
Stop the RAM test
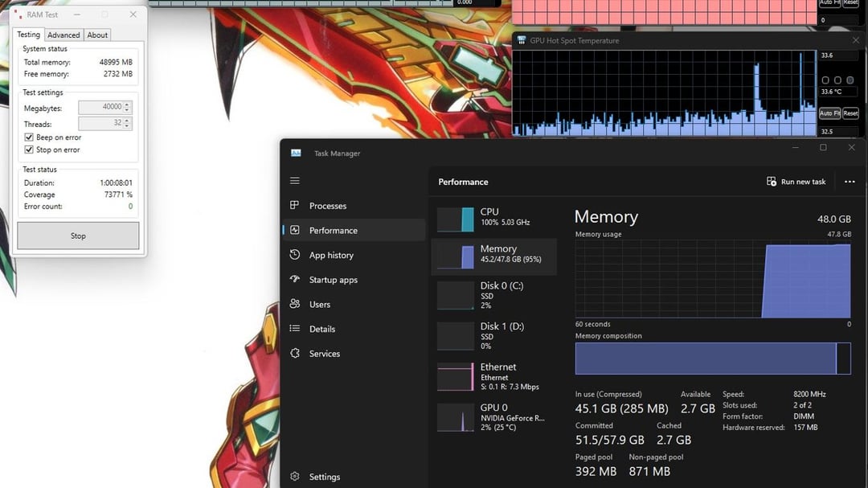[78, 236]
